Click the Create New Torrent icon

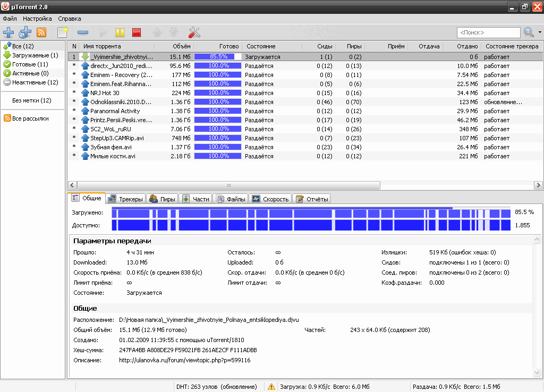[63, 32]
